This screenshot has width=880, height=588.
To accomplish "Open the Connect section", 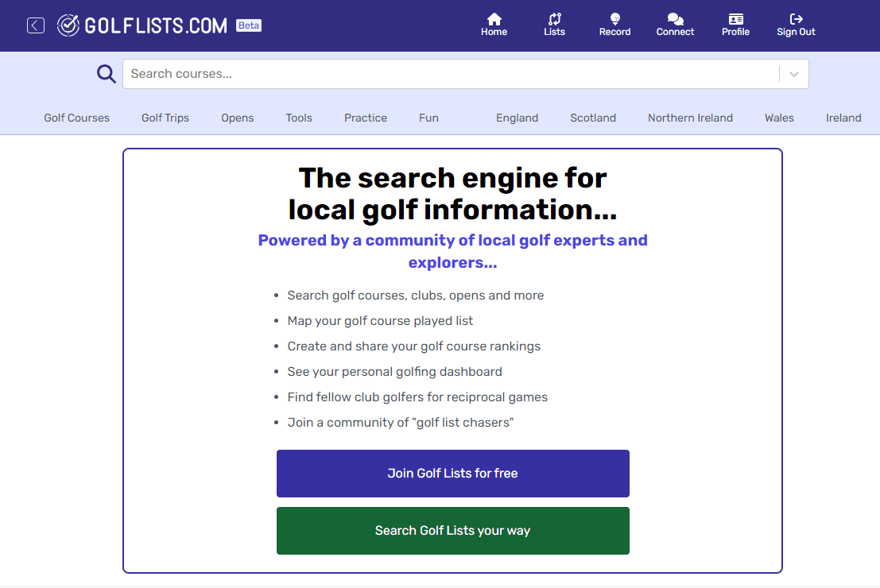I will coord(675,25).
